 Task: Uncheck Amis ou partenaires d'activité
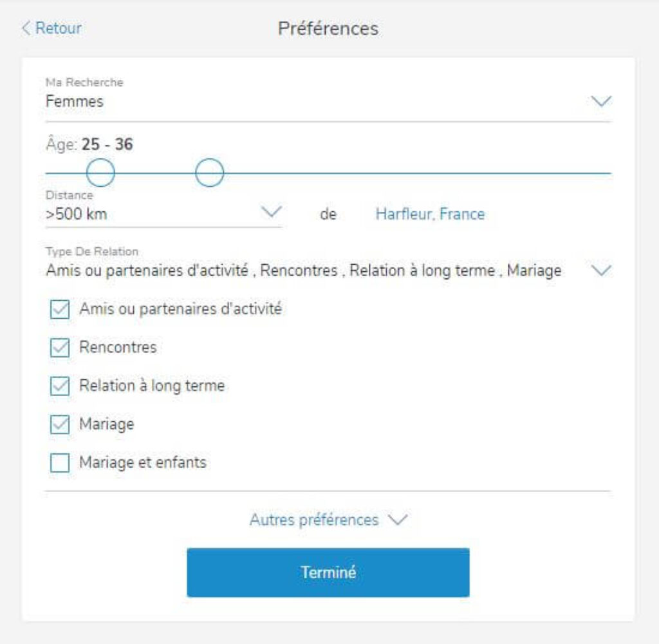61,308
